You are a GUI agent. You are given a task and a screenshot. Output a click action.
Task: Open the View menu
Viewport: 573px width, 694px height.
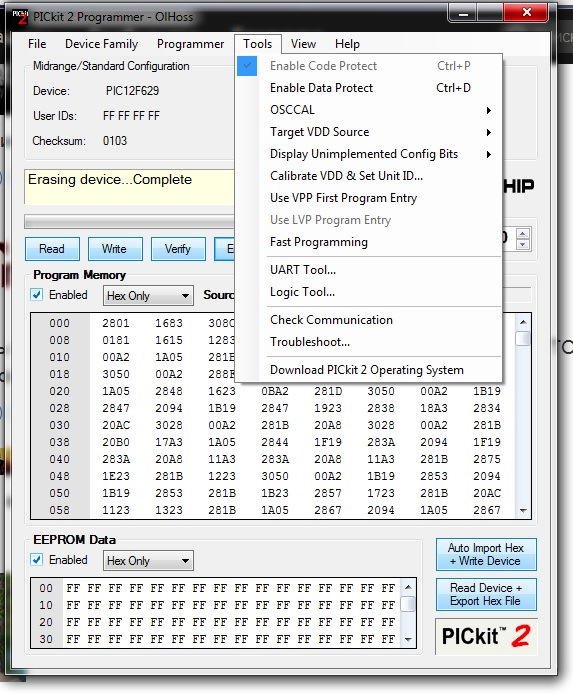click(x=303, y=44)
